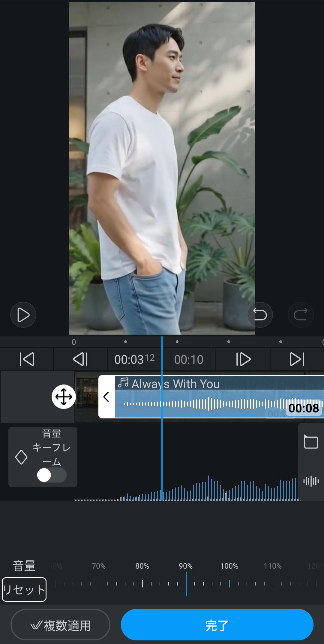Open the folder icon in the side panel

pos(311,442)
